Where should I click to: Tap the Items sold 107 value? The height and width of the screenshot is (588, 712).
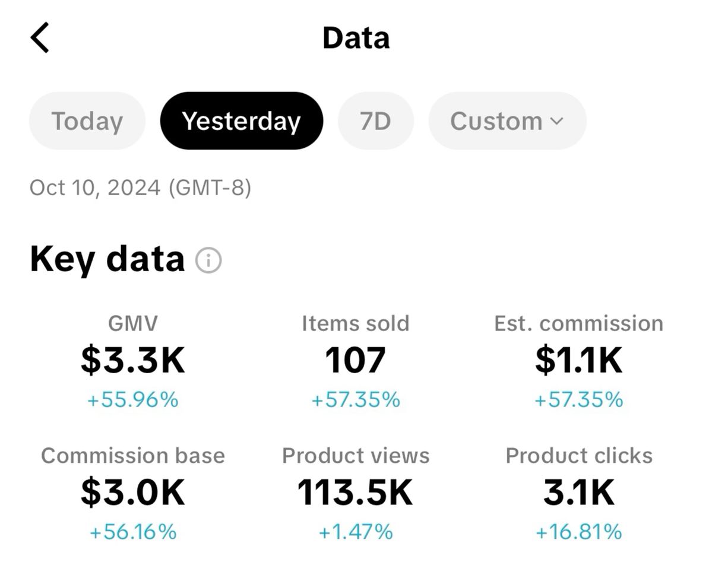point(355,360)
